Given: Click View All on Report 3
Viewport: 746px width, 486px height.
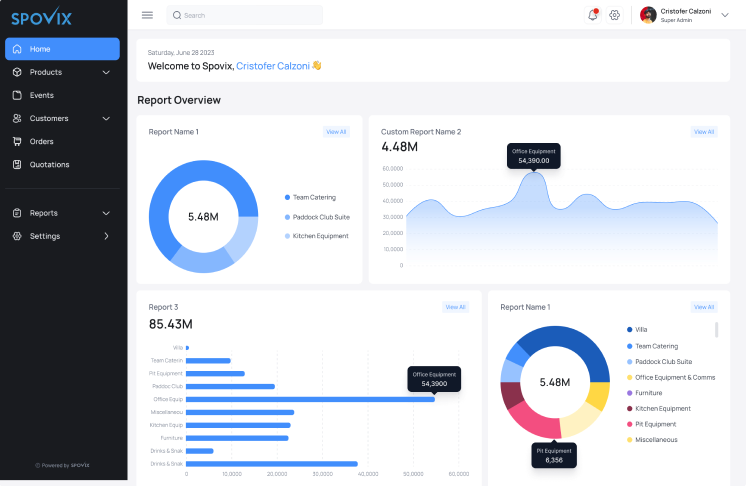Looking at the screenshot, I should click(x=455, y=307).
